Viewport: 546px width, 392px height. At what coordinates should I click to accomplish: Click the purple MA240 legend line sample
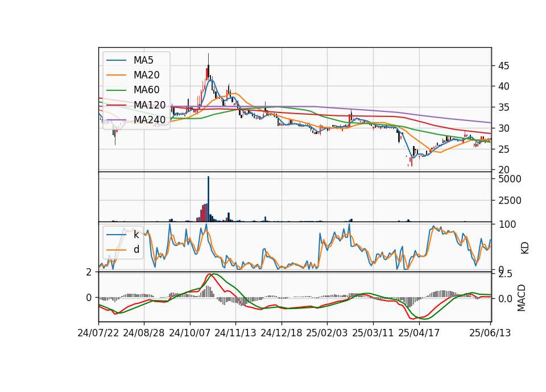point(116,120)
